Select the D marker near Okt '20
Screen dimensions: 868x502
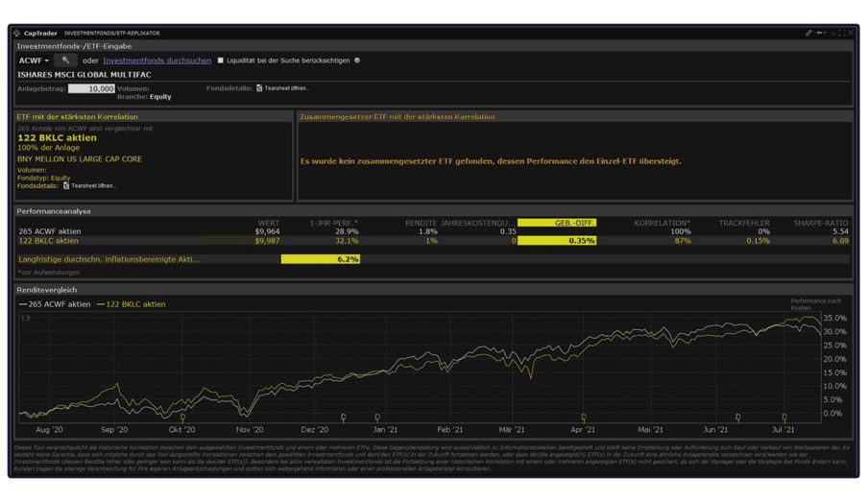point(182,418)
